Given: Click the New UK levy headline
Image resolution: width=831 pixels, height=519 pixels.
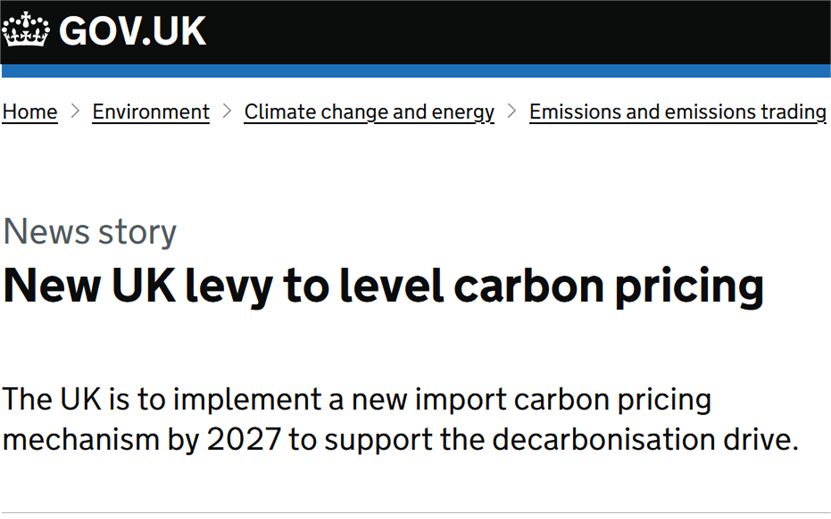Looking at the screenshot, I should pyautogui.click(x=383, y=286).
